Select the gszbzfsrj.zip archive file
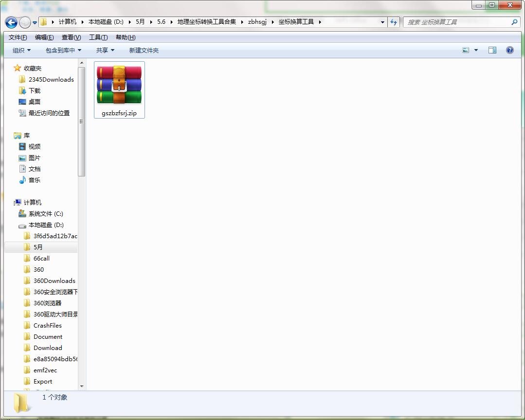This screenshot has width=525, height=420. click(119, 89)
